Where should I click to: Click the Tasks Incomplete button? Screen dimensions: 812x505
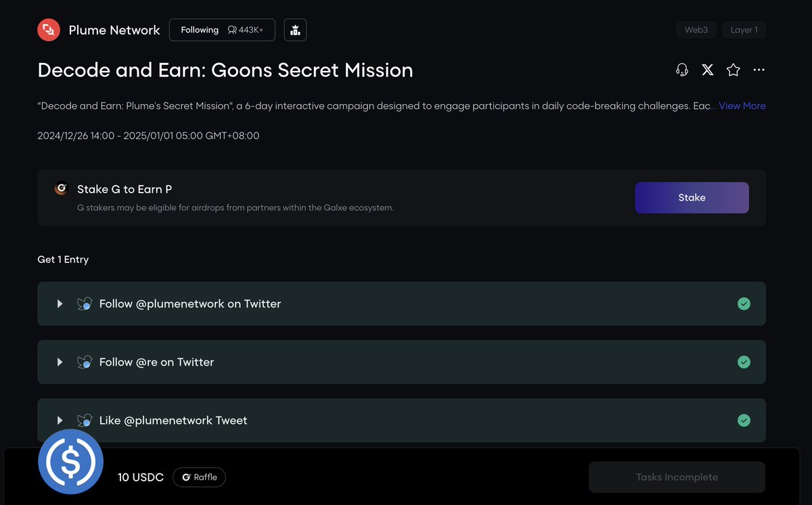point(677,477)
